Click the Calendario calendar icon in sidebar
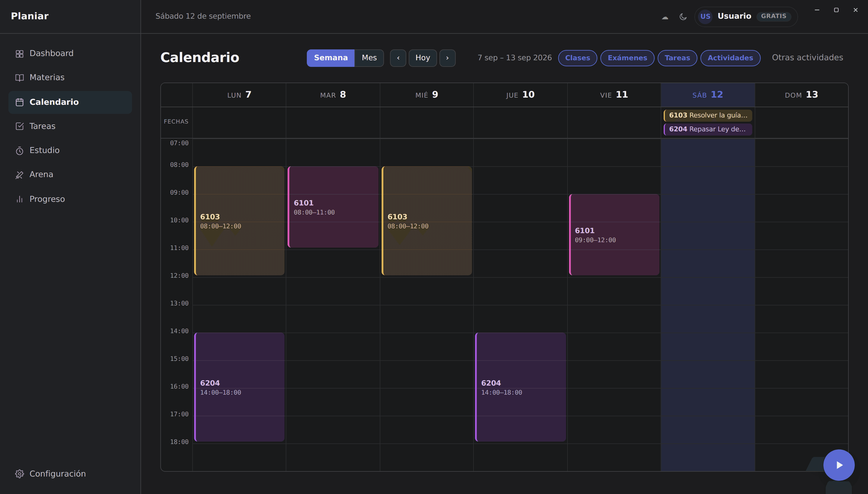868x494 pixels. coord(19,102)
